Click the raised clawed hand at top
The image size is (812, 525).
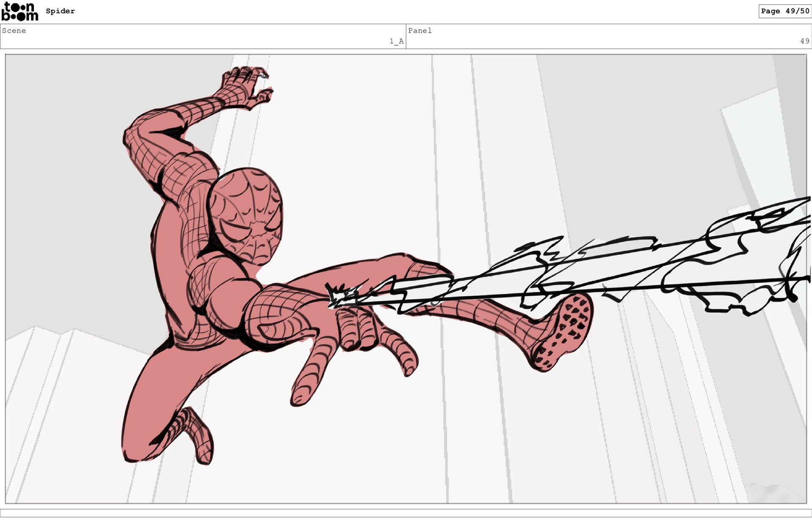245,88
